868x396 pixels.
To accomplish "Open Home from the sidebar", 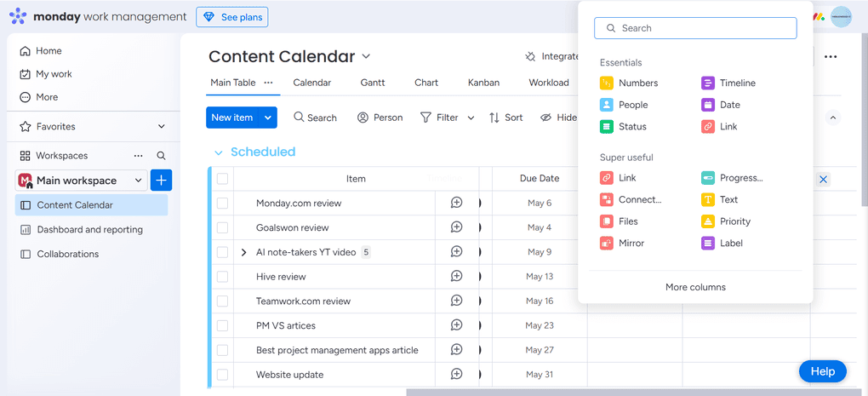I will click(40, 51).
